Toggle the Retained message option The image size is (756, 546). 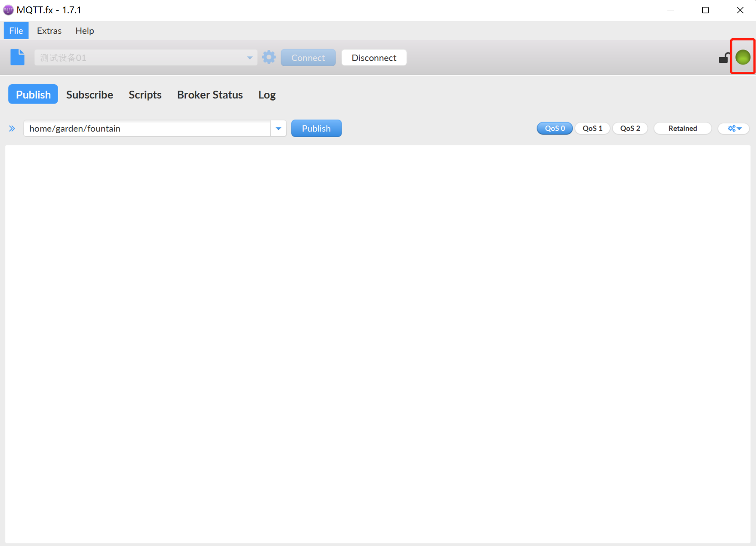[682, 128]
